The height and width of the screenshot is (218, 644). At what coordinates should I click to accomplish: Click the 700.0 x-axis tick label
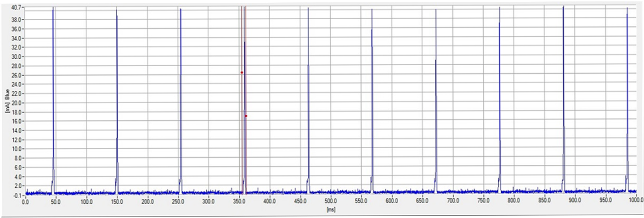[x=453, y=201]
